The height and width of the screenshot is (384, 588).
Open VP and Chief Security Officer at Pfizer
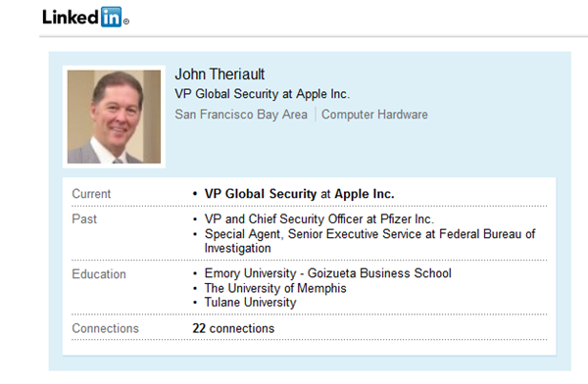[319, 218]
